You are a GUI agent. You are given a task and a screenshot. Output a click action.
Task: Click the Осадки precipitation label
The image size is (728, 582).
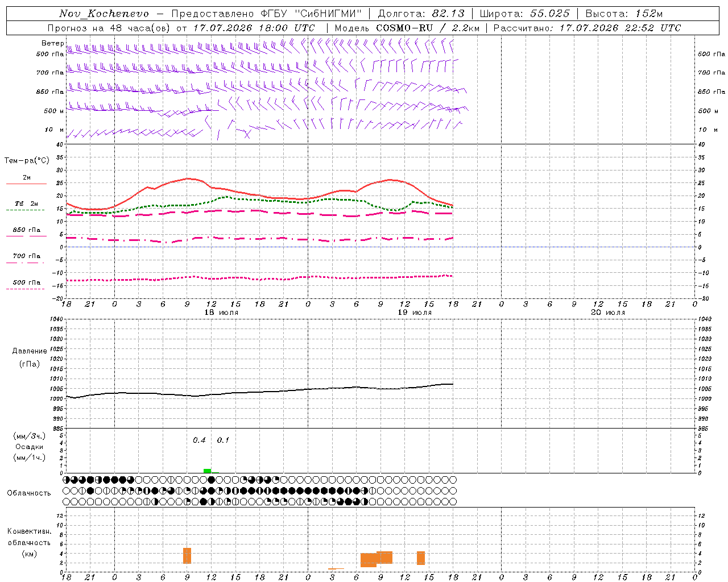click(29, 447)
